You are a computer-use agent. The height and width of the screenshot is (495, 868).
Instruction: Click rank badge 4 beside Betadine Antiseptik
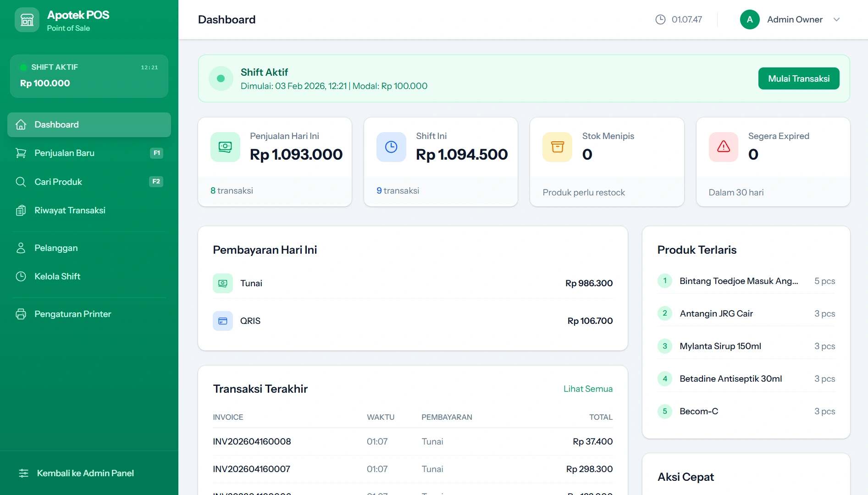point(665,378)
